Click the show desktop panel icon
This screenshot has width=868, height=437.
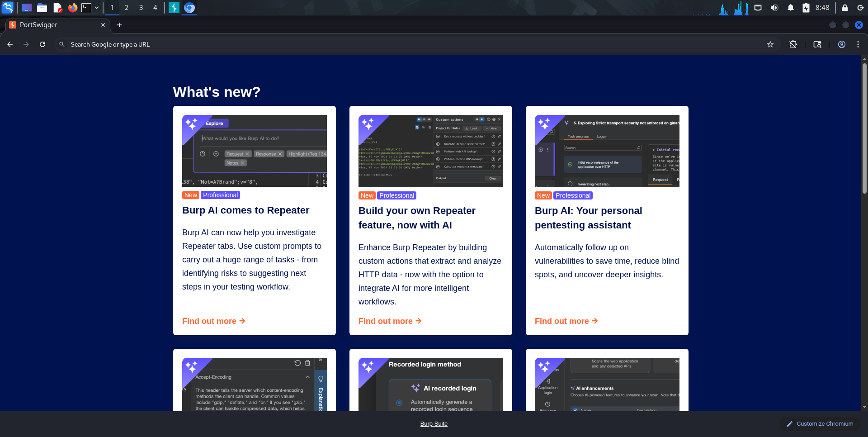(27, 8)
